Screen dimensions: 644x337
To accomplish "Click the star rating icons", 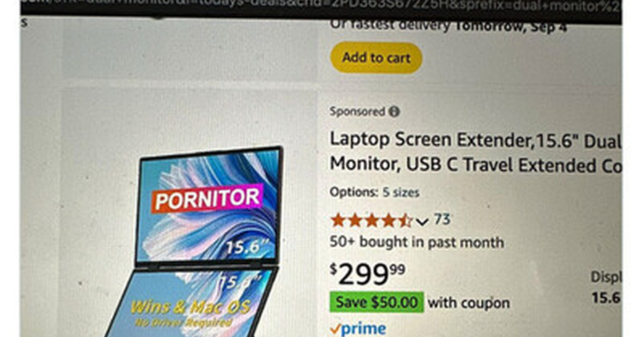I will [x=372, y=221].
